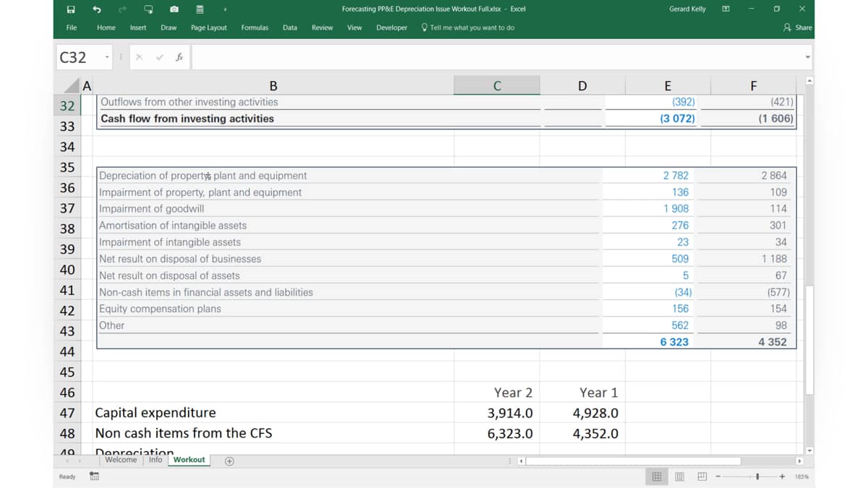Switch to Page Layout view icon

pyautogui.click(x=679, y=476)
